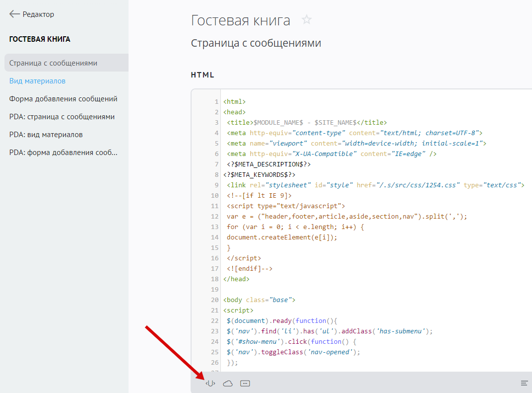The height and width of the screenshot is (393, 532).
Task: Click the text lines icon at bottom right
Action: (524, 383)
